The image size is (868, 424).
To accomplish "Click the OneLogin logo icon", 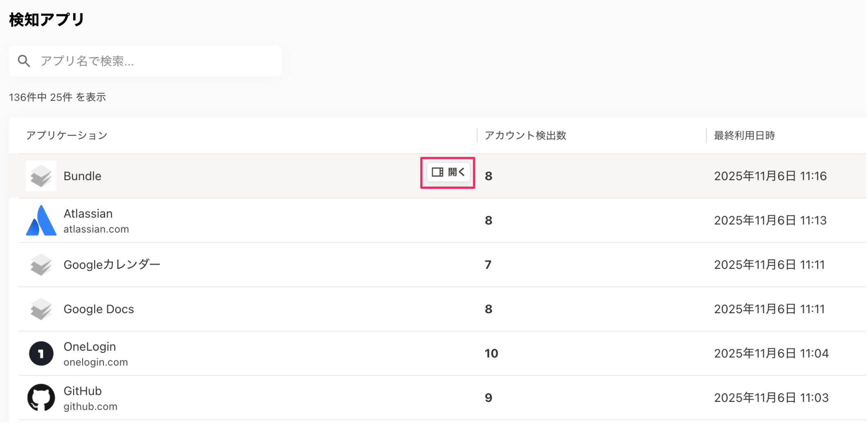I will click(41, 354).
